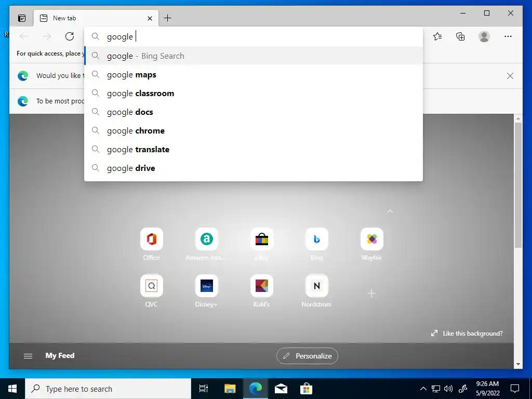Choose the google classroom suggestion
The width and height of the screenshot is (532, 399).
254,94
